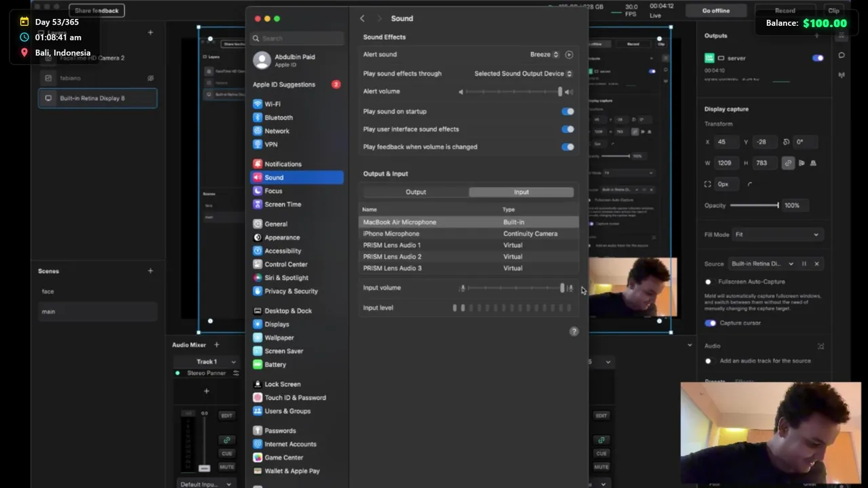Toggle the aspect ratio lock in Transform
Image resolution: width=868 pixels, height=488 pixels.
[788, 163]
